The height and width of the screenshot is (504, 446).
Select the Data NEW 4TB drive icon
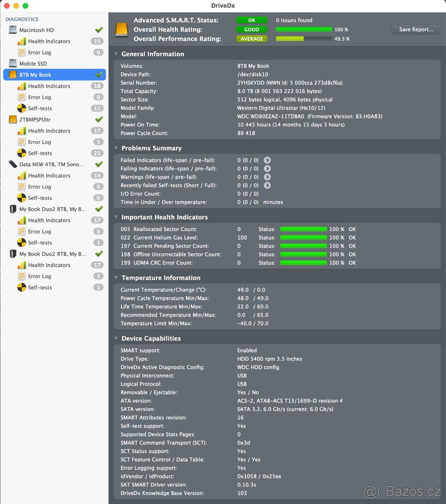click(x=13, y=164)
